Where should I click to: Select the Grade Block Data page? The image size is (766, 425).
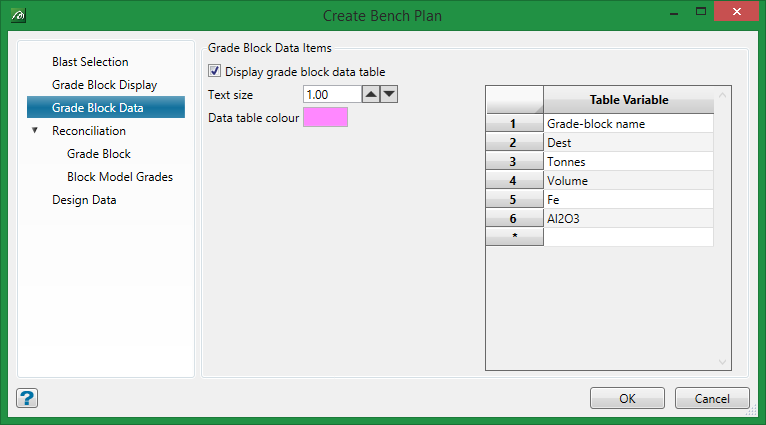coord(106,107)
